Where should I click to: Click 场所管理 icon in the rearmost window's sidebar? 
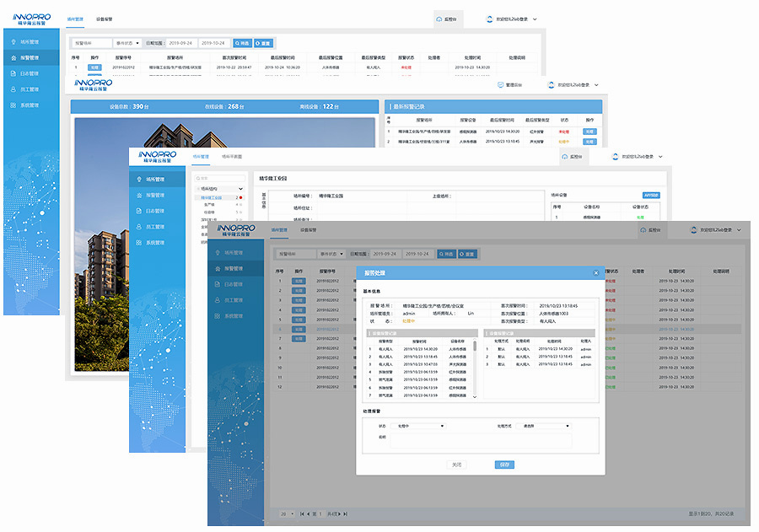(x=13, y=41)
